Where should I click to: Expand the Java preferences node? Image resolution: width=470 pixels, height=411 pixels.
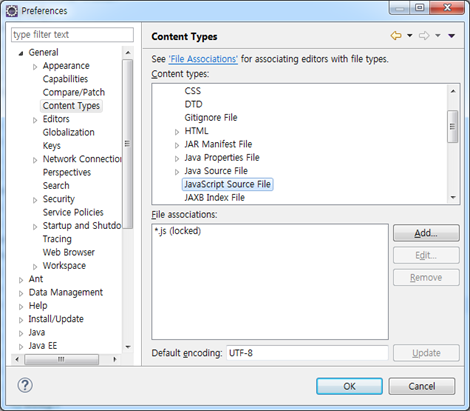coord(21,333)
